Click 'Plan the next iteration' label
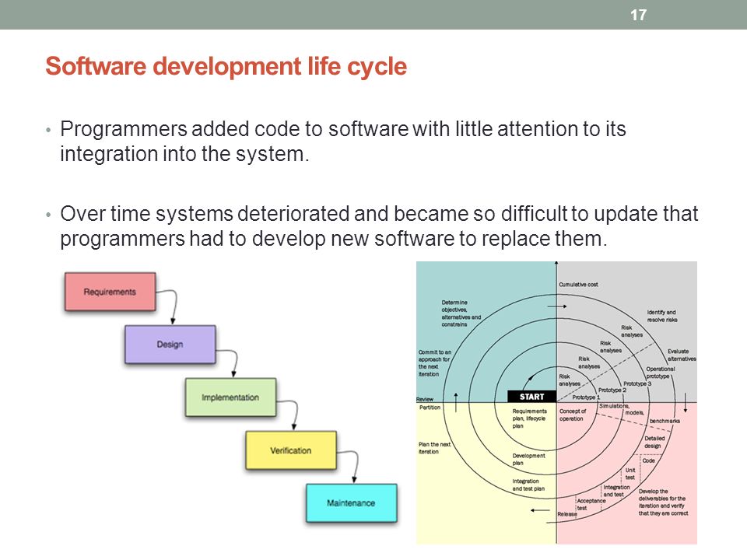The width and height of the screenshot is (747, 560). [x=434, y=448]
